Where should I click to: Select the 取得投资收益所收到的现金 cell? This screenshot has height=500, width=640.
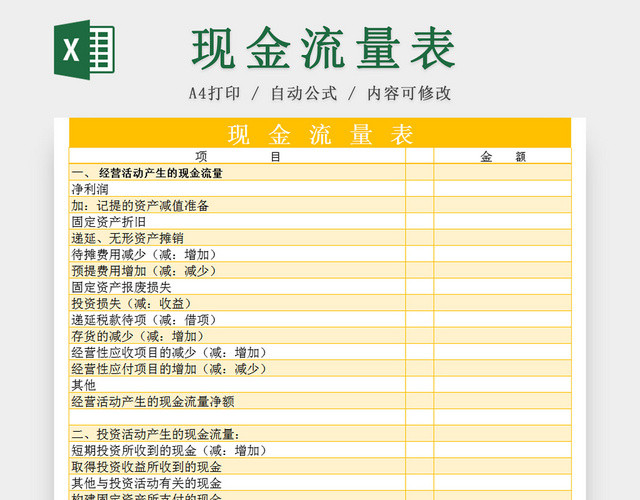[237, 466]
